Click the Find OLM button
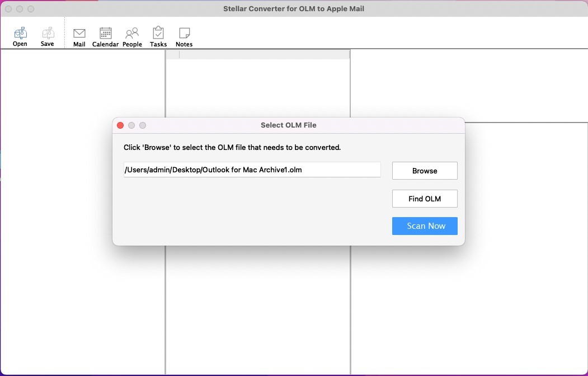This screenshot has height=376, width=588. click(425, 199)
